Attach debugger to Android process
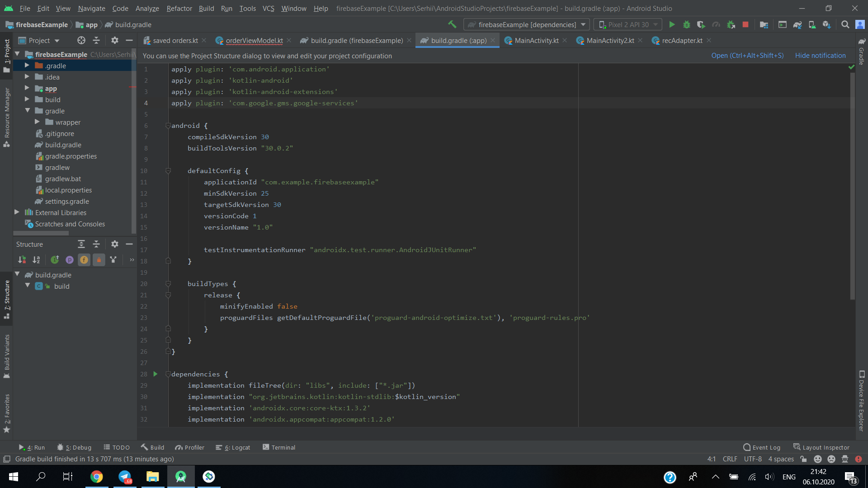Image resolution: width=868 pixels, height=488 pixels. [731, 24]
